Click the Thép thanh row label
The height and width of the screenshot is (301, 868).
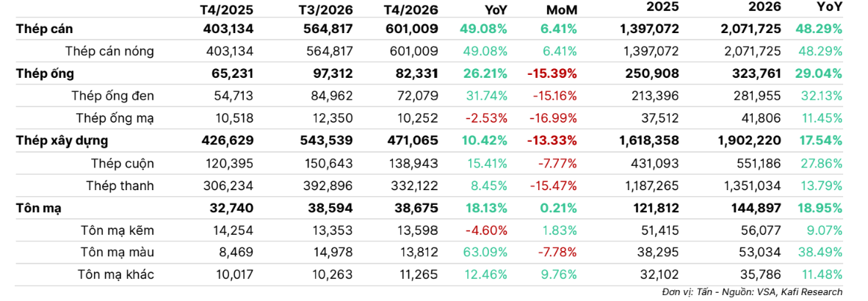point(120,186)
